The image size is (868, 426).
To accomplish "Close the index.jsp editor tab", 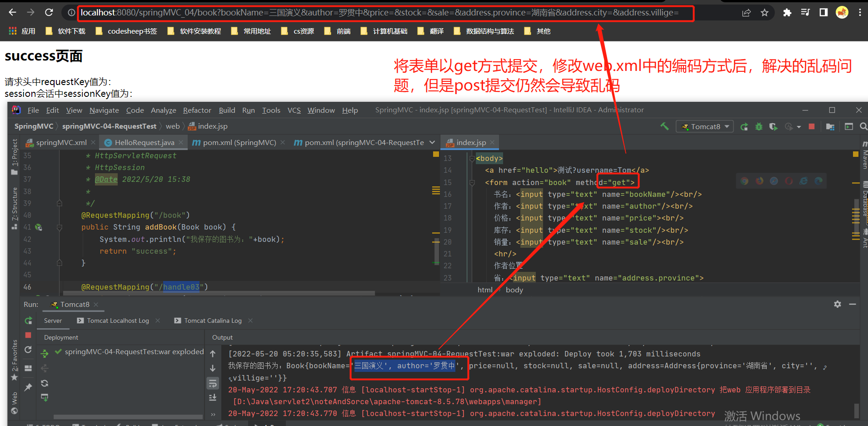I will (492, 143).
